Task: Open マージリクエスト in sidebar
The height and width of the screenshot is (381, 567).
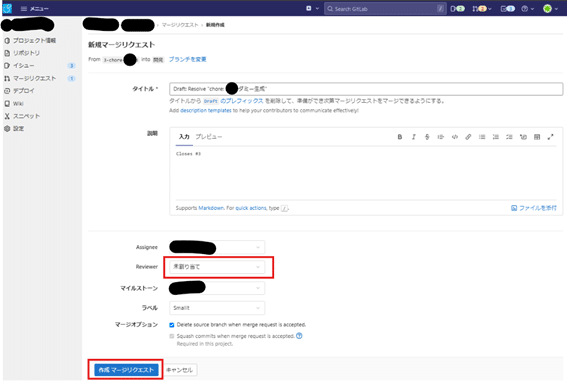Action: click(35, 78)
